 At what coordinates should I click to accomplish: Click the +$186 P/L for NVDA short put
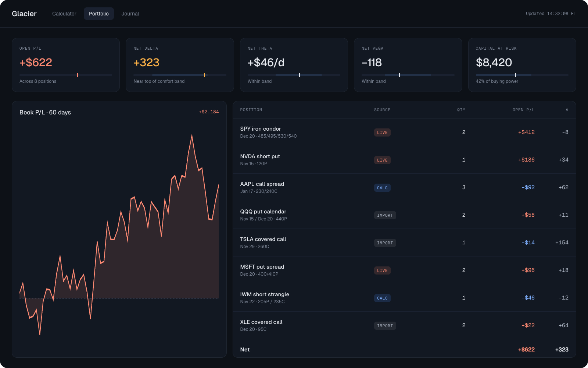[526, 160]
